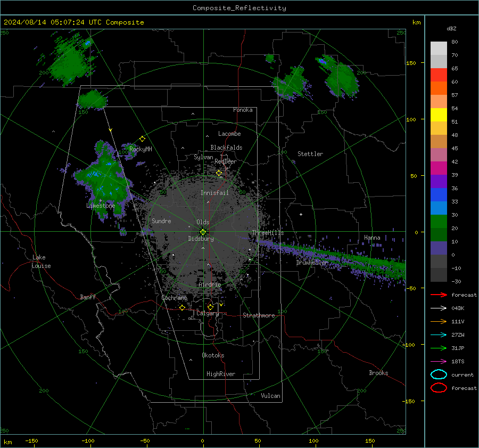This screenshot has width=479, height=448.
Task: Click the Ponoka city label
Action: [x=243, y=110]
